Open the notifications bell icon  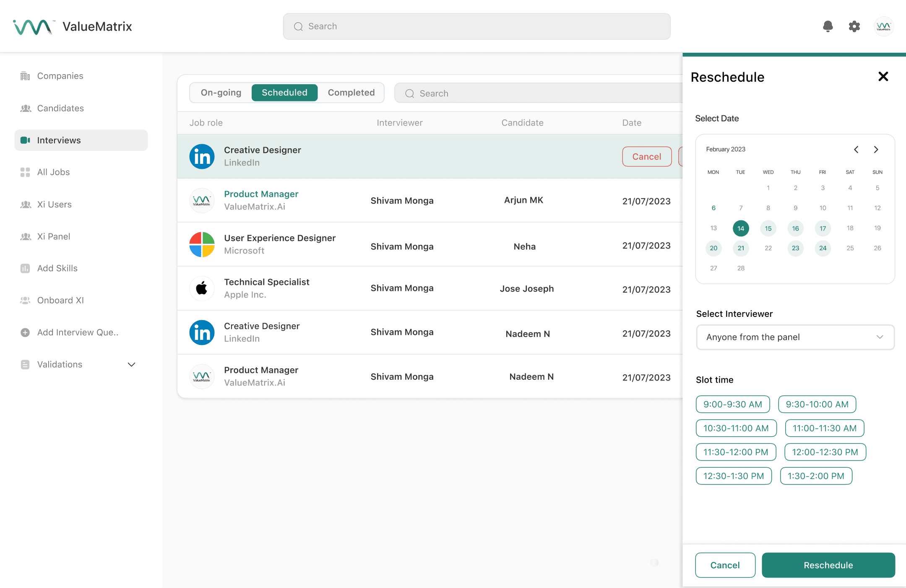pyautogui.click(x=828, y=26)
